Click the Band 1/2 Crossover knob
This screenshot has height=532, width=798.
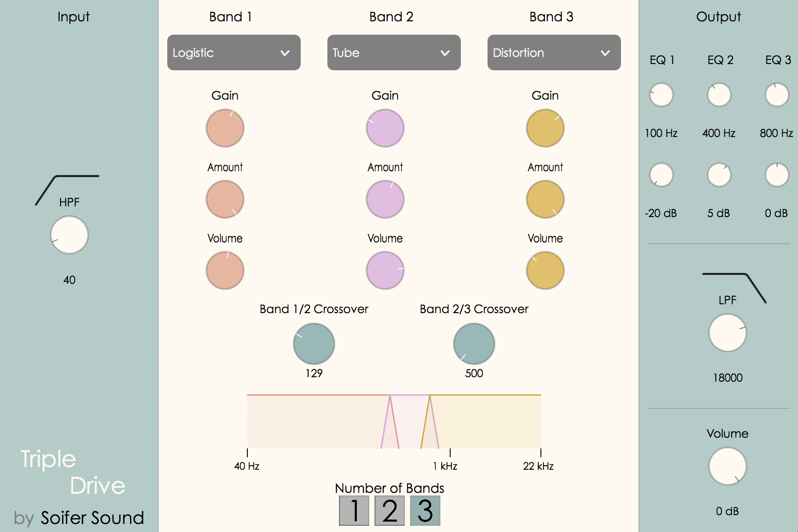coord(314,344)
